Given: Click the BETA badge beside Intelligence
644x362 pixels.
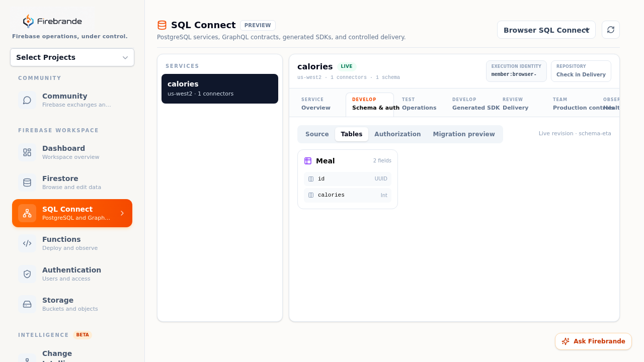Looking at the screenshot, I should coord(83,335).
